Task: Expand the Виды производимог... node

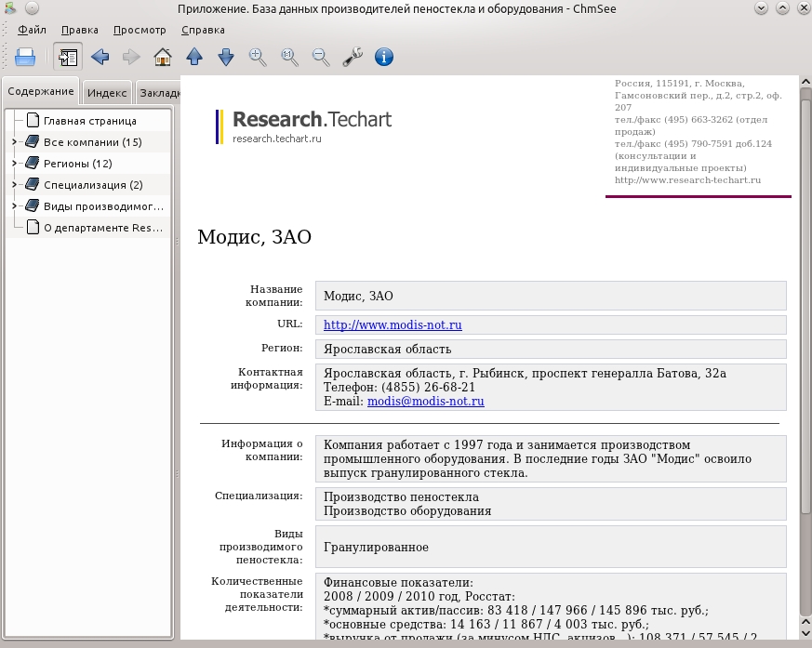Action: coord(14,206)
